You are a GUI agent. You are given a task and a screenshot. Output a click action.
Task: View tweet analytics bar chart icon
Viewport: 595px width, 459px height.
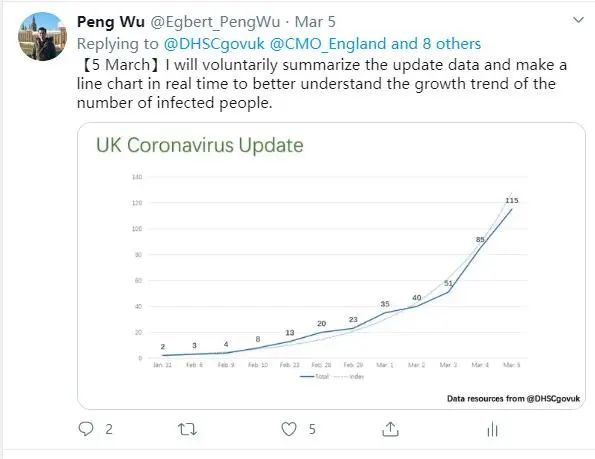pyautogui.click(x=492, y=429)
